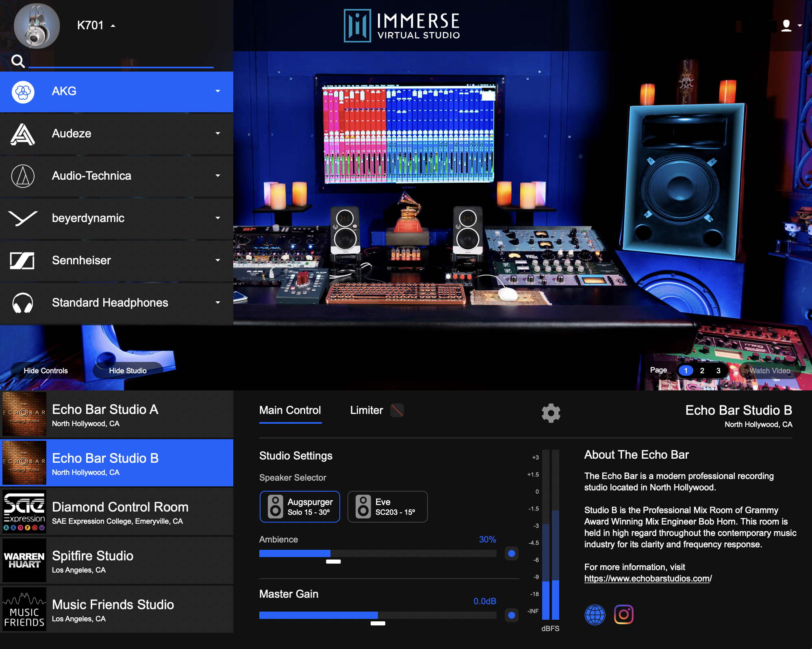Open the studio settings gear
The width and height of the screenshot is (812, 649).
pos(551,413)
